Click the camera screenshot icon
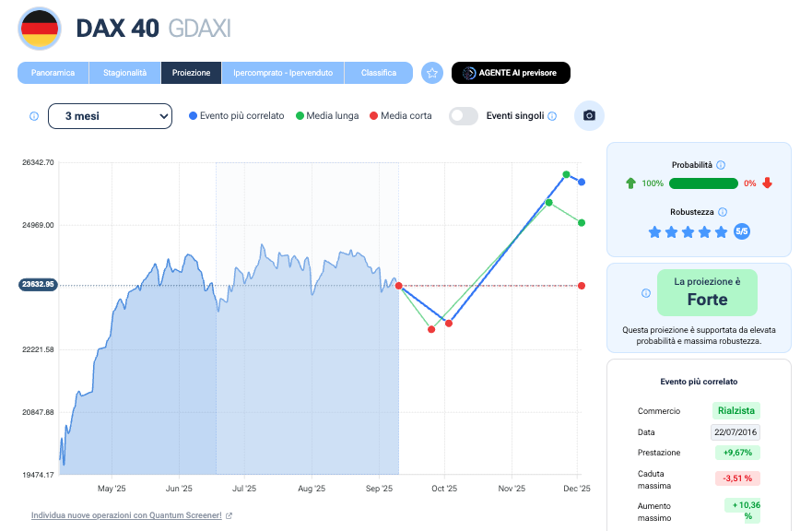Viewport: 812px width, 531px height. click(x=589, y=115)
